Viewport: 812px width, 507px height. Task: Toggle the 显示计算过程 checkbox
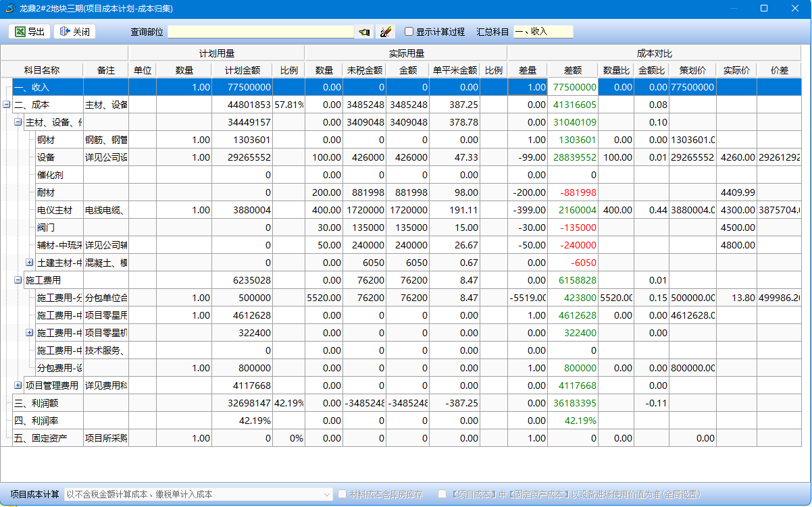pyautogui.click(x=409, y=32)
